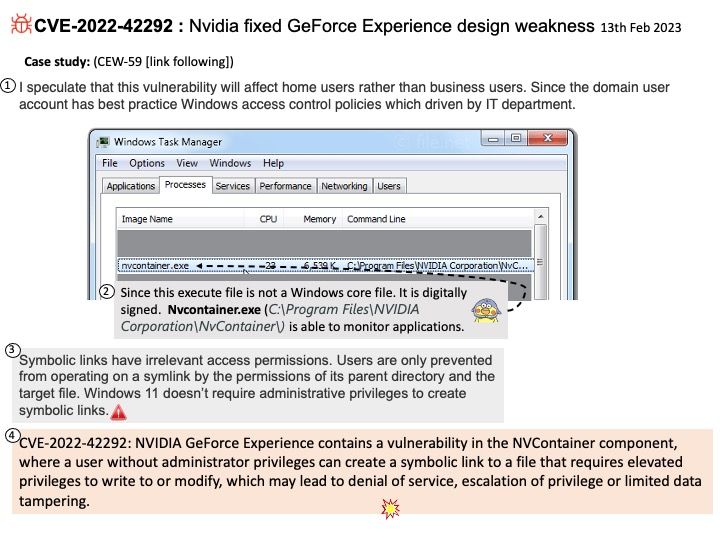
Task: Click the surprised emoji character icon
Action: point(484,310)
